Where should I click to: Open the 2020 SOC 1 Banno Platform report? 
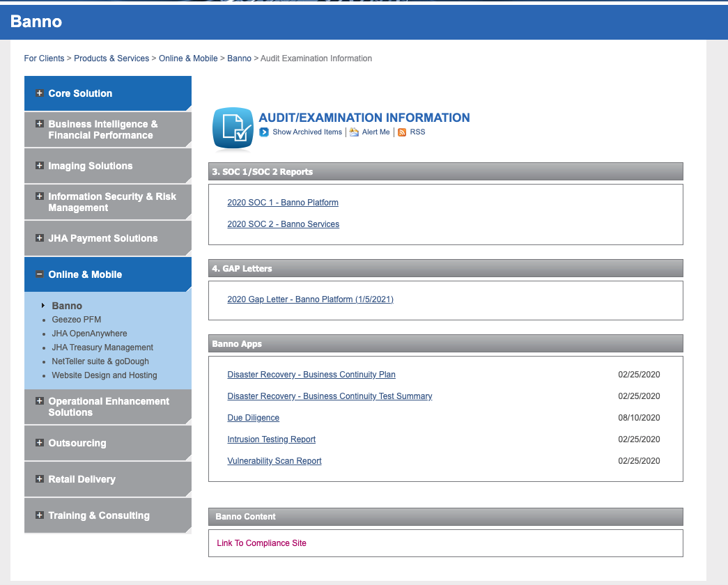coord(283,203)
